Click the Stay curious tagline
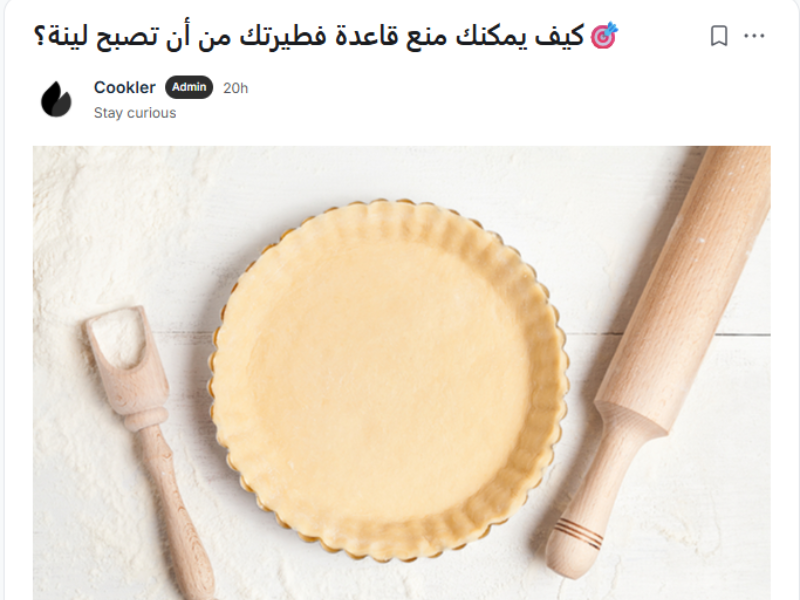Image resolution: width=800 pixels, height=600 pixels. tap(135, 113)
